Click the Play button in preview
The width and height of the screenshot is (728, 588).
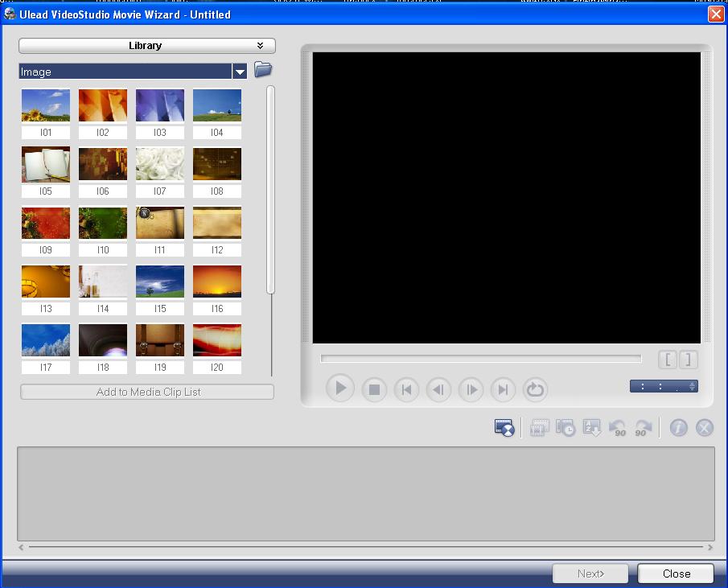pos(340,389)
